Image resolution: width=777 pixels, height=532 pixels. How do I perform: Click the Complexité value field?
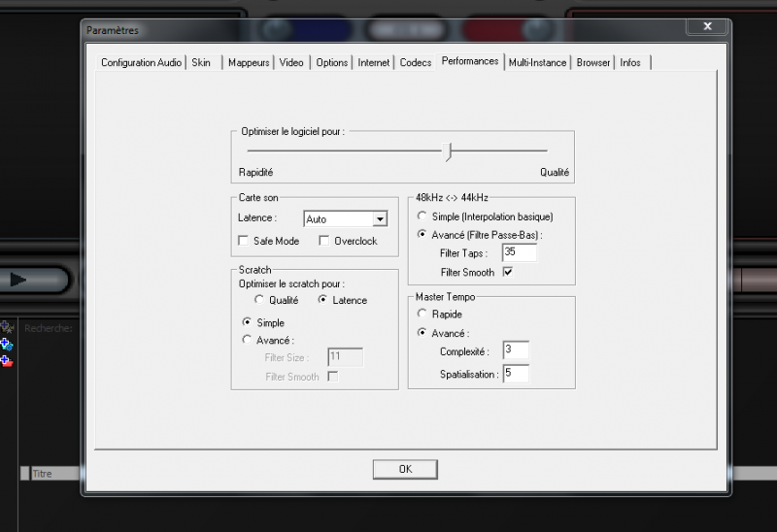click(x=515, y=350)
